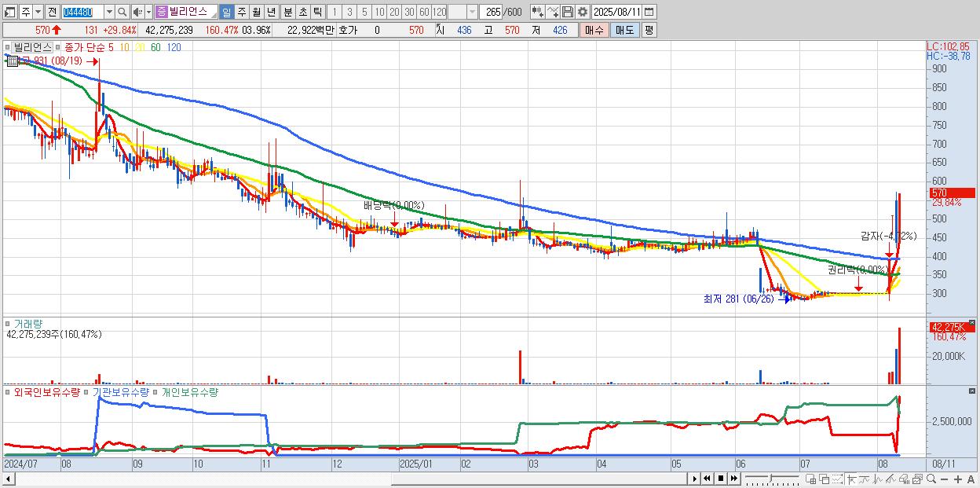Click the red 570 current price tag on the price axis
The height and width of the screenshot is (488, 980).
pos(952,193)
